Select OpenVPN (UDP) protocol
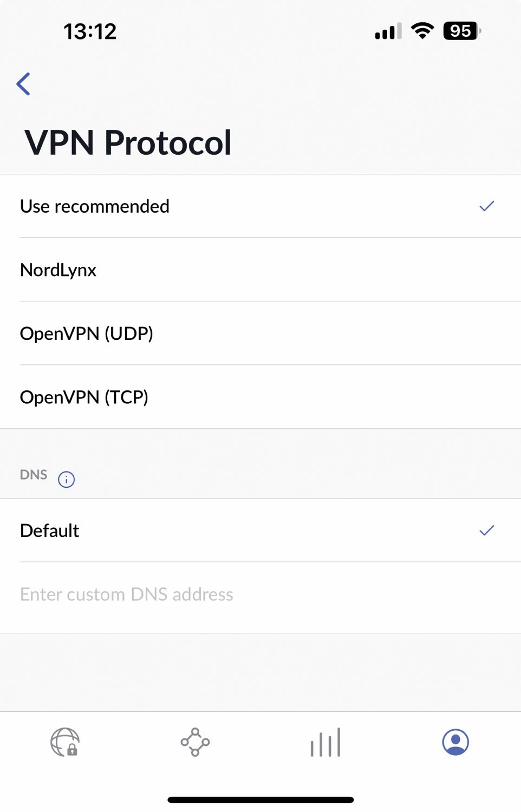Screen dimensions: 521x812 click(260, 333)
